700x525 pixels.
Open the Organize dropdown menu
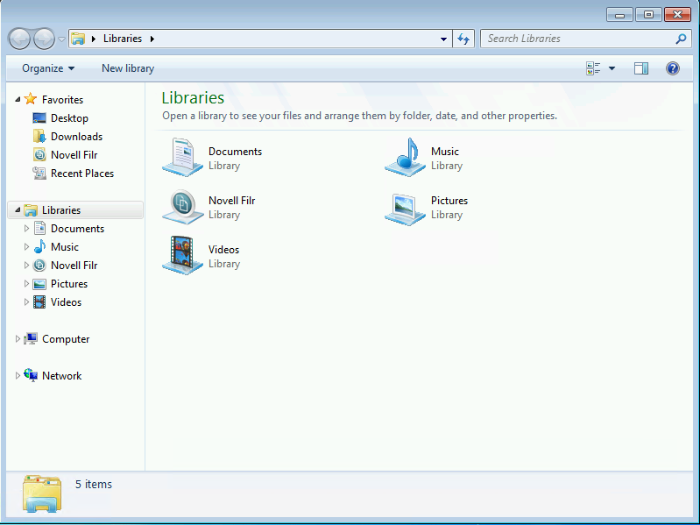pos(48,69)
